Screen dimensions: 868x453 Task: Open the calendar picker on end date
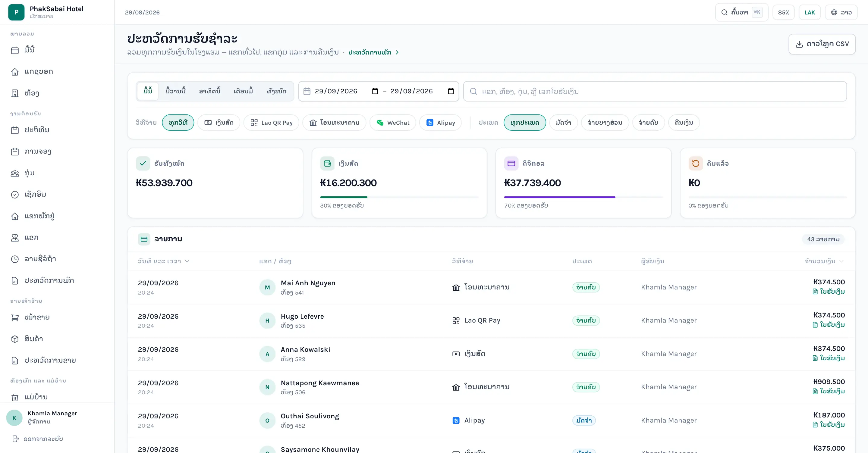(451, 91)
